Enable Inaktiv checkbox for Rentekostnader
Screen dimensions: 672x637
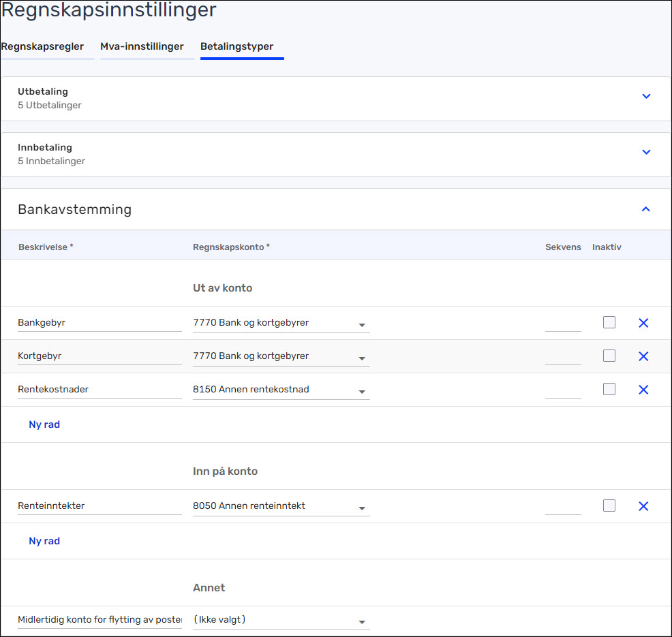(x=609, y=389)
